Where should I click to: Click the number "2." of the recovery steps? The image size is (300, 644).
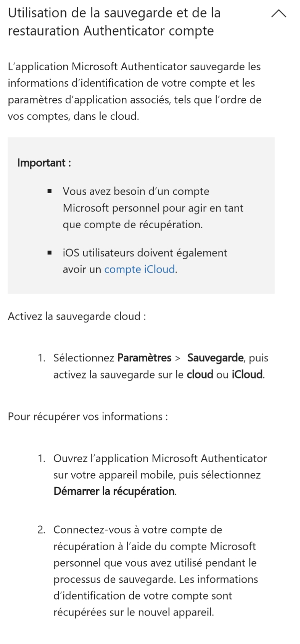pyautogui.click(x=41, y=530)
